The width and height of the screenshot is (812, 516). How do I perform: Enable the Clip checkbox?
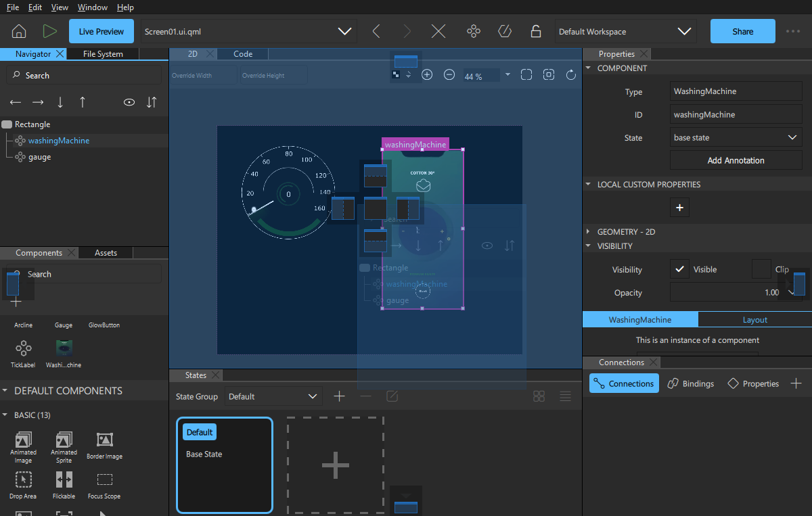click(x=761, y=269)
